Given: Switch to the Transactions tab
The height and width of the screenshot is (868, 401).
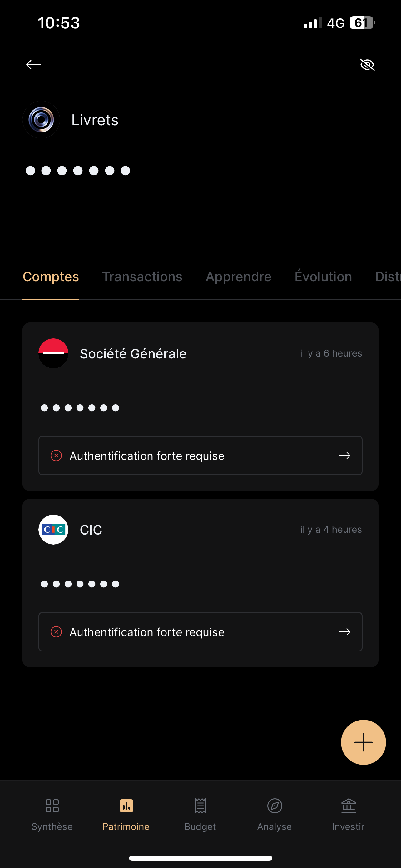Looking at the screenshot, I should point(142,277).
